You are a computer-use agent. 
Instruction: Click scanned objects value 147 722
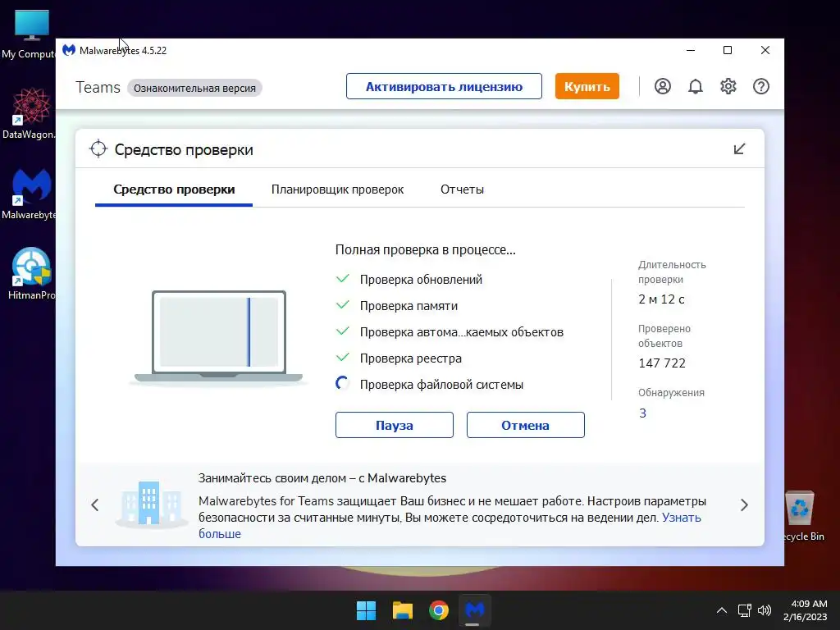click(x=662, y=363)
